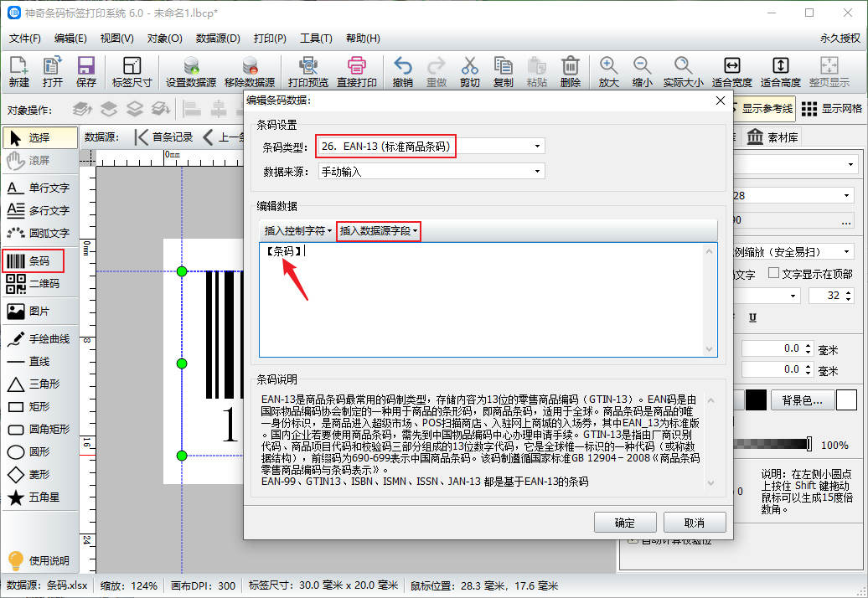The width and height of the screenshot is (868, 598).
Task: Toggle 显示网格 grid display
Action: click(x=832, y=109)
